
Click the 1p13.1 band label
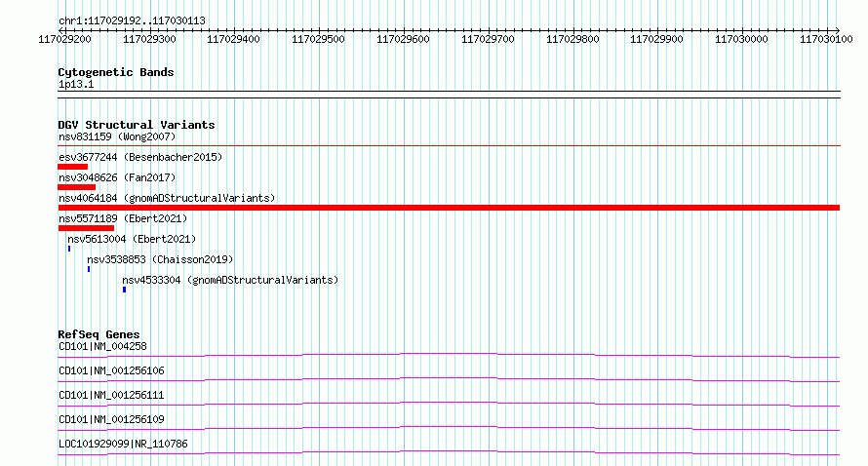tap(76, 84)
